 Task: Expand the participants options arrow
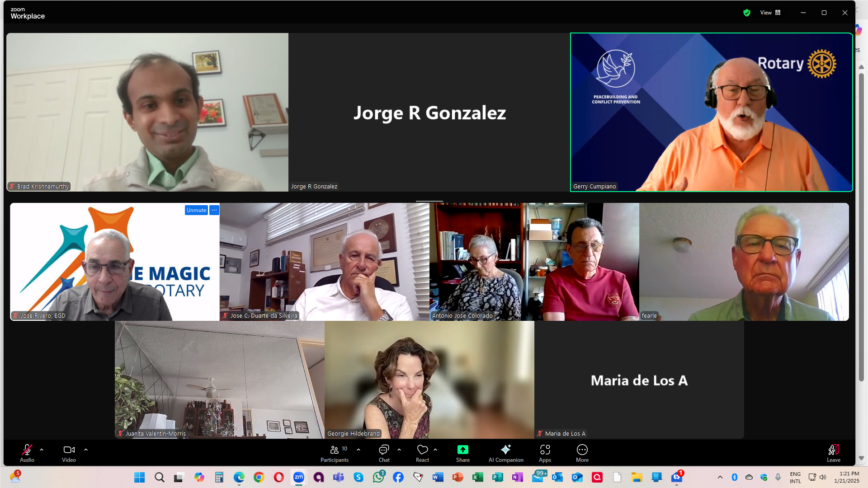coord(359,450)
